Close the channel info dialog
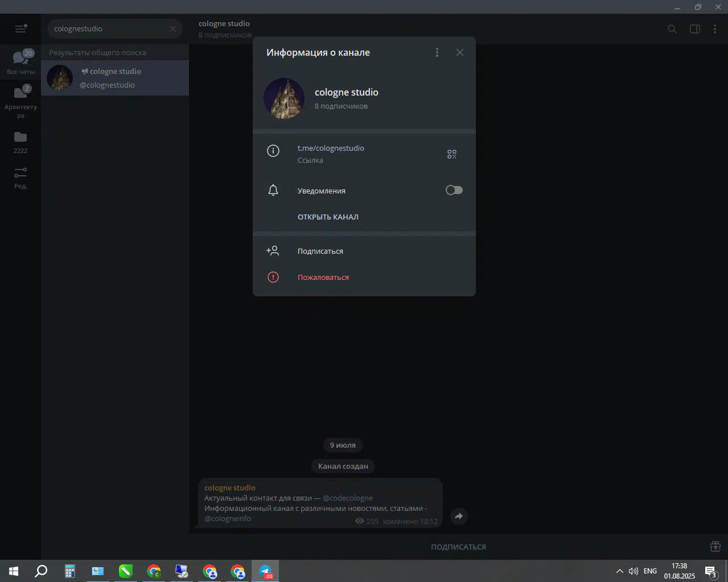 (460, 52)
